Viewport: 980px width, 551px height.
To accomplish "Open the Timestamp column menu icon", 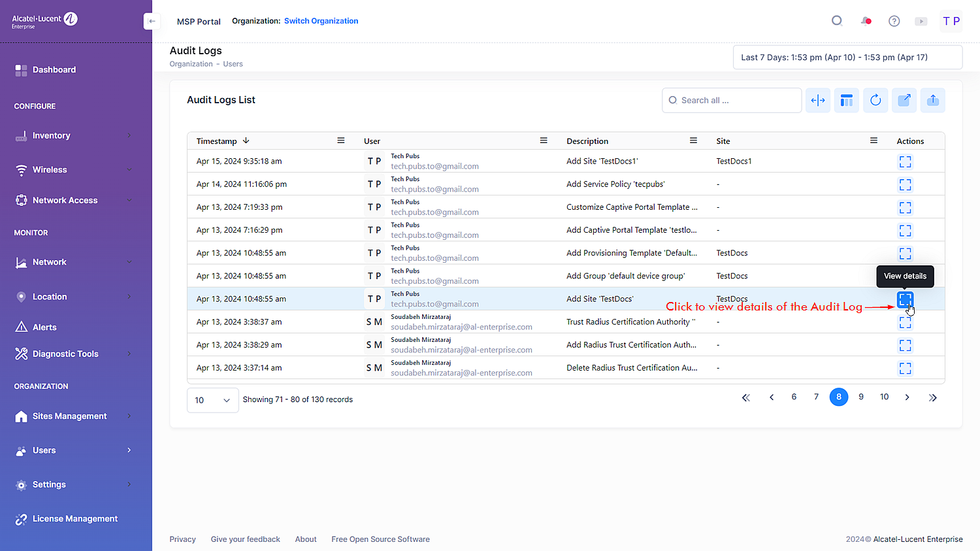I will click(341, 141).
